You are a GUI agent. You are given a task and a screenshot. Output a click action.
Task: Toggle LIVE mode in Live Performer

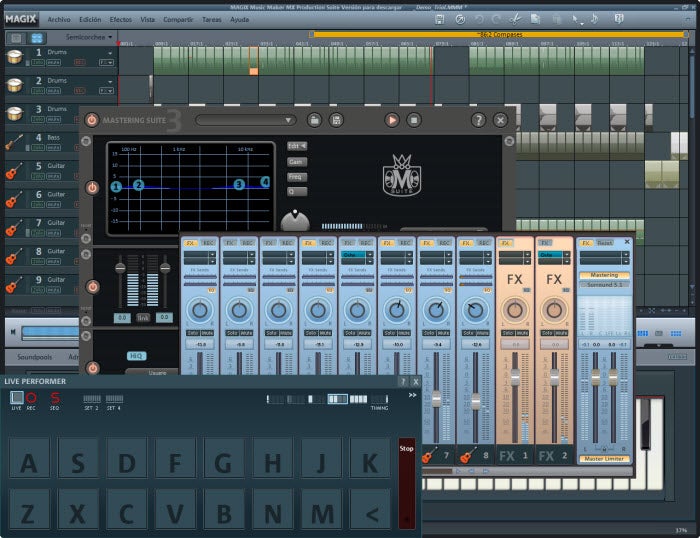tap(17, 397)
